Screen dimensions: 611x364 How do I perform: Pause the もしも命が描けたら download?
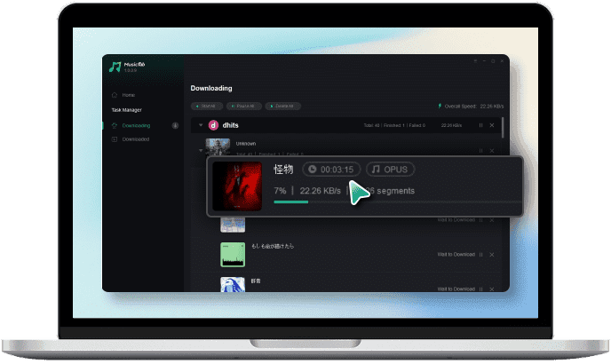coord(480,254)
